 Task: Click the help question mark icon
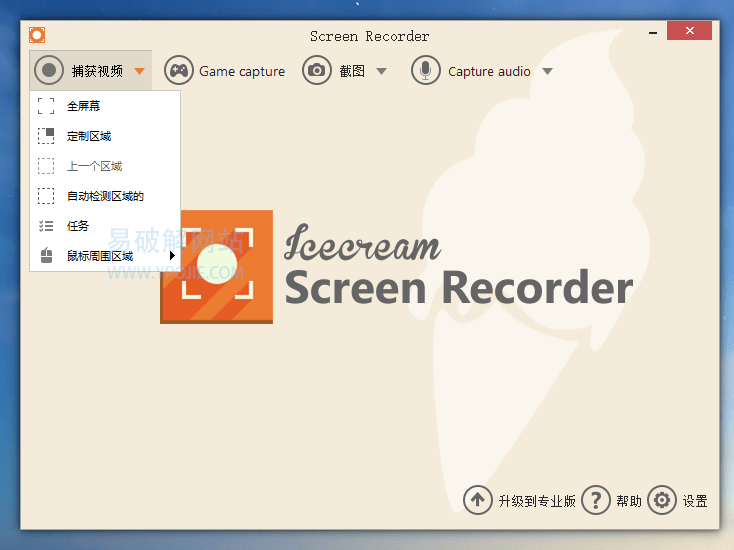pyautogui.click(x=595, y=500)
